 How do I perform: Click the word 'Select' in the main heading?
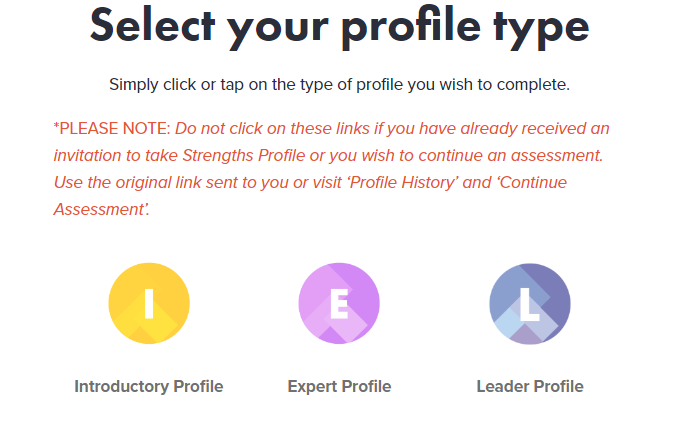[152, 26]
